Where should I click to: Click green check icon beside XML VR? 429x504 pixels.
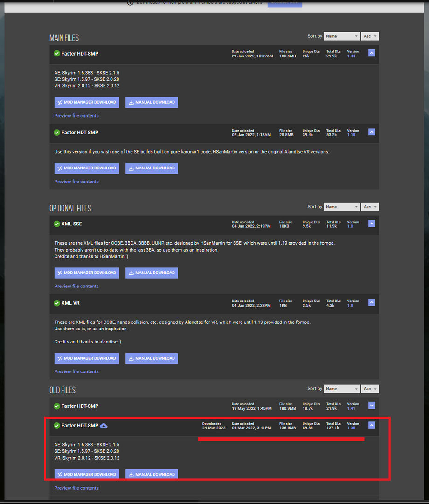[x=57, y=303]
